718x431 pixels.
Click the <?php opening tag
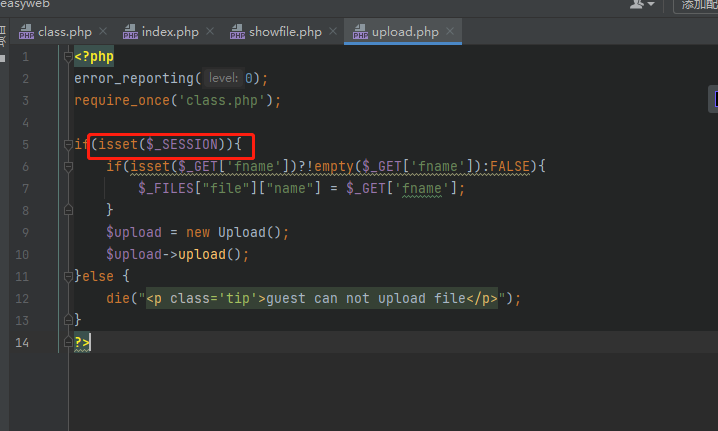(94, 57)
